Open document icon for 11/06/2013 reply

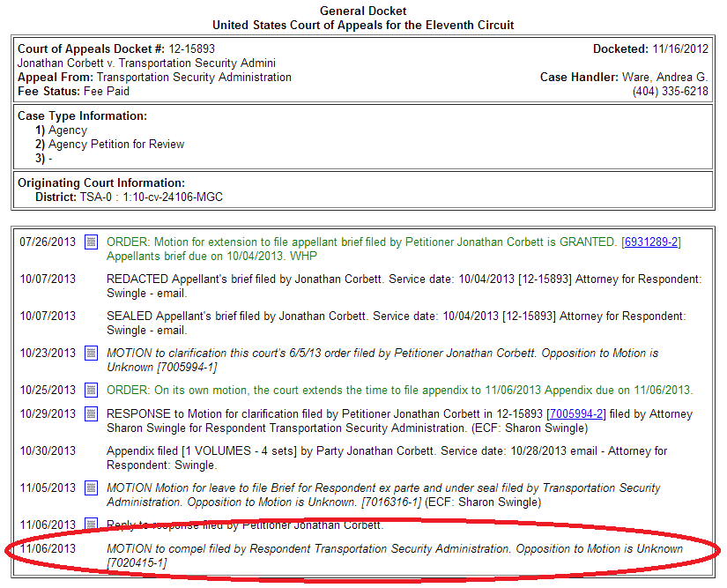(91, 525)
